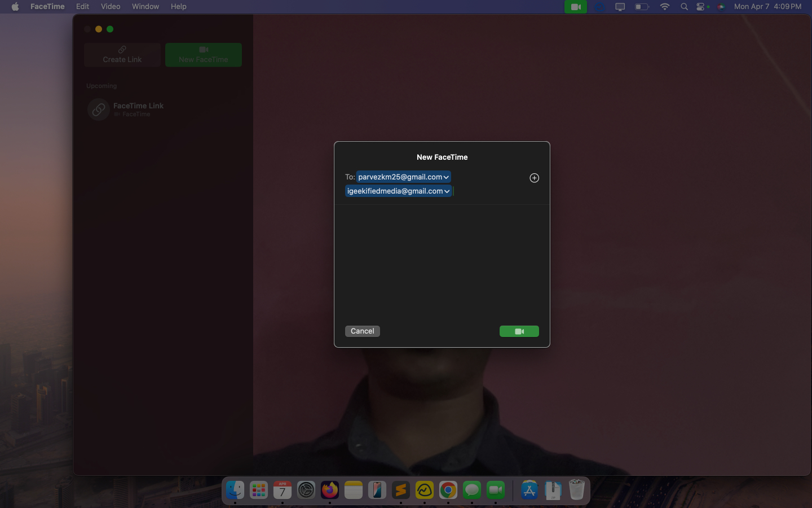Launch Firefox from the Dock
Viewport: 812px width, 508px height.
[x=330, y=491]
